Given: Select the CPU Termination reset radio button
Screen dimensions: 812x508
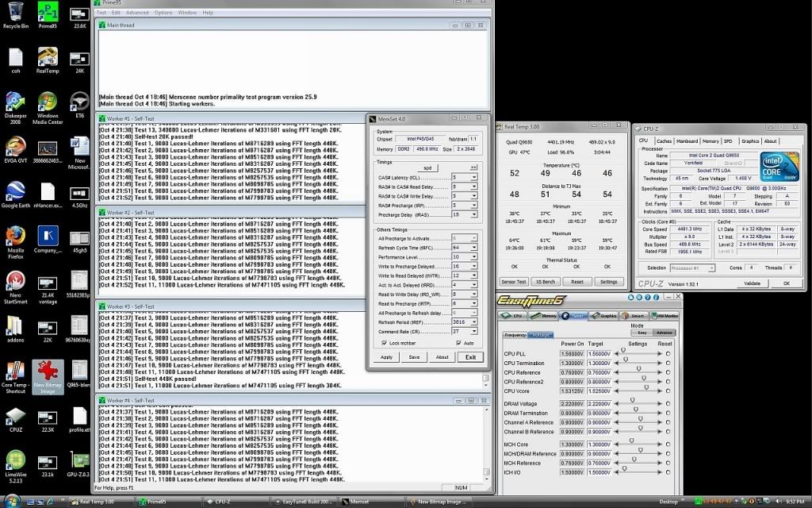Looking at the screenshot, I should 668,364.
